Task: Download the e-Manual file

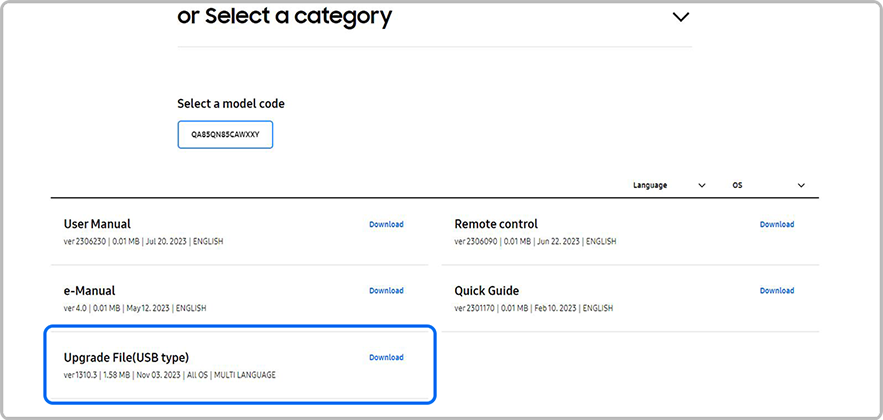Action: point(386,291)
